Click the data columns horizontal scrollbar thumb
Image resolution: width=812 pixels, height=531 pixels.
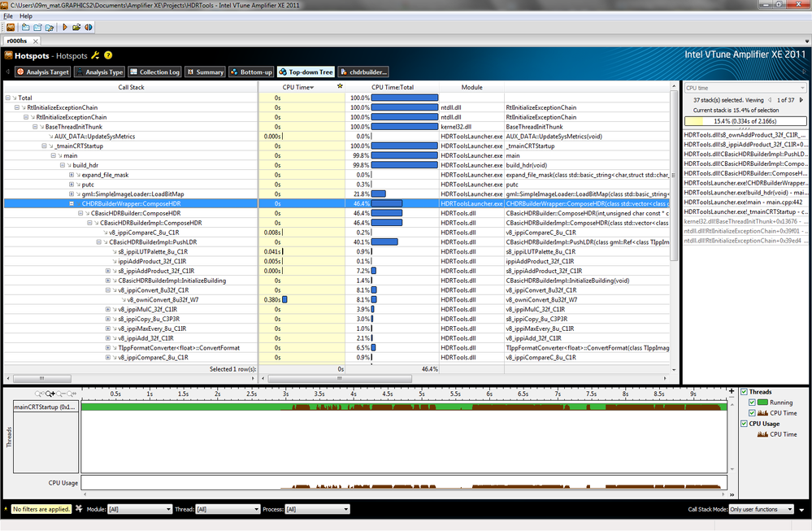340,379
